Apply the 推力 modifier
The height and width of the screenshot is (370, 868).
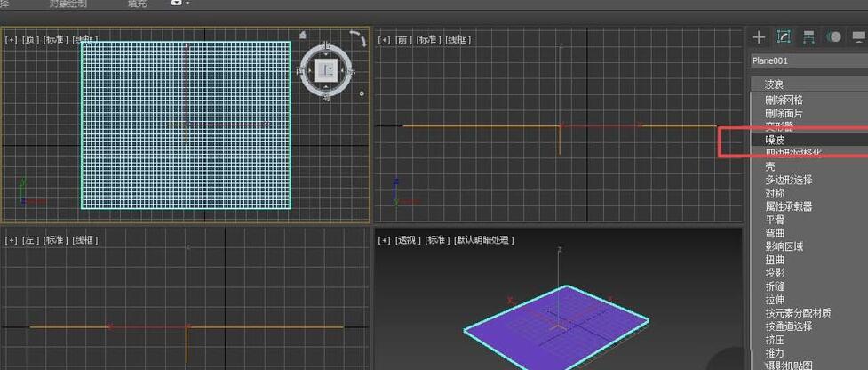775,353
